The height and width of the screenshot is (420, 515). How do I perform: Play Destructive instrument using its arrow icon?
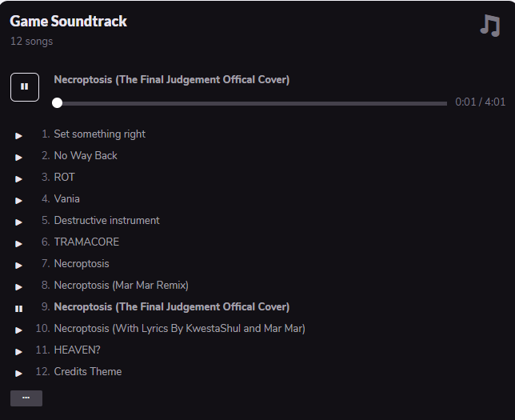tap(18, 222)
